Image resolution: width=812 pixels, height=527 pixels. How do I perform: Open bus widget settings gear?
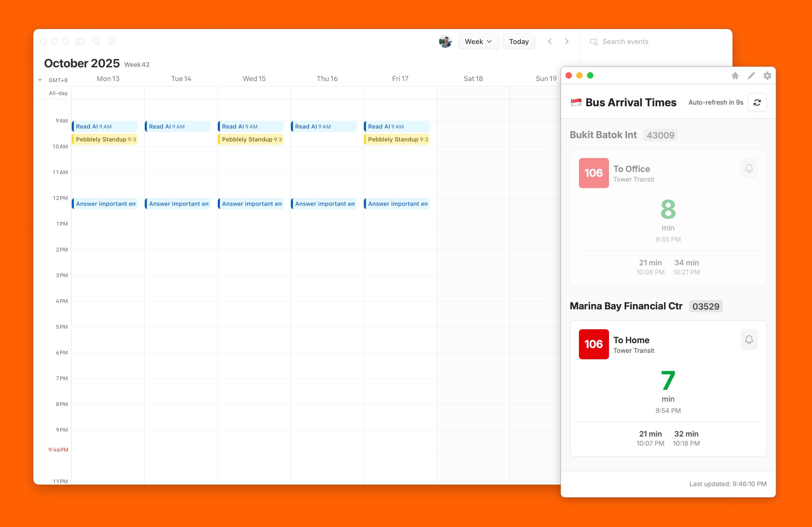pos(767,76)
